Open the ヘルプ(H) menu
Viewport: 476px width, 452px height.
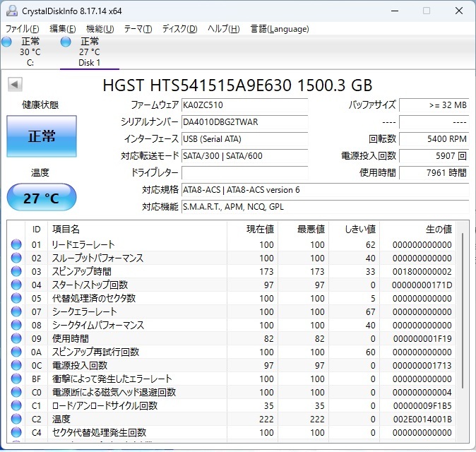[x=224, y=29]
